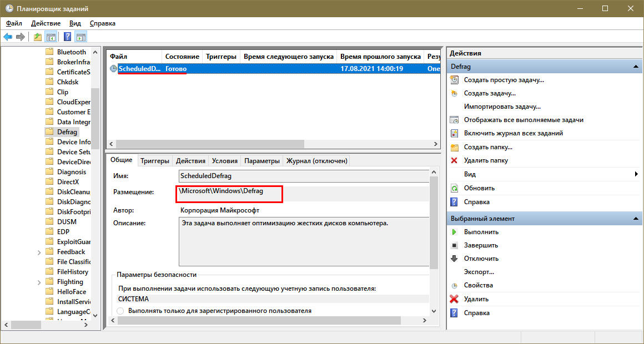This screenshot has height=344, width=644.
Task: Click the Отключить down-arrow icon
Action: 454,259
